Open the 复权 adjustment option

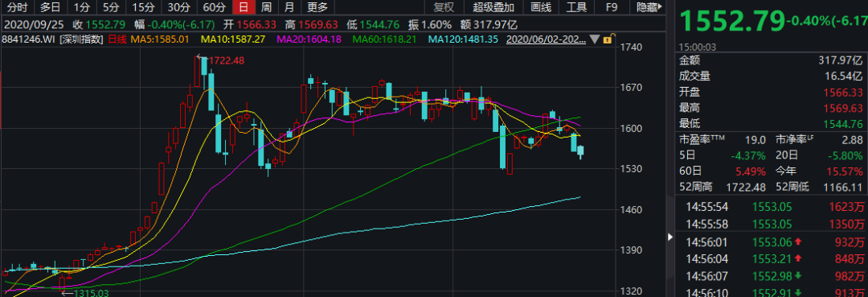[x=444, y=7]
